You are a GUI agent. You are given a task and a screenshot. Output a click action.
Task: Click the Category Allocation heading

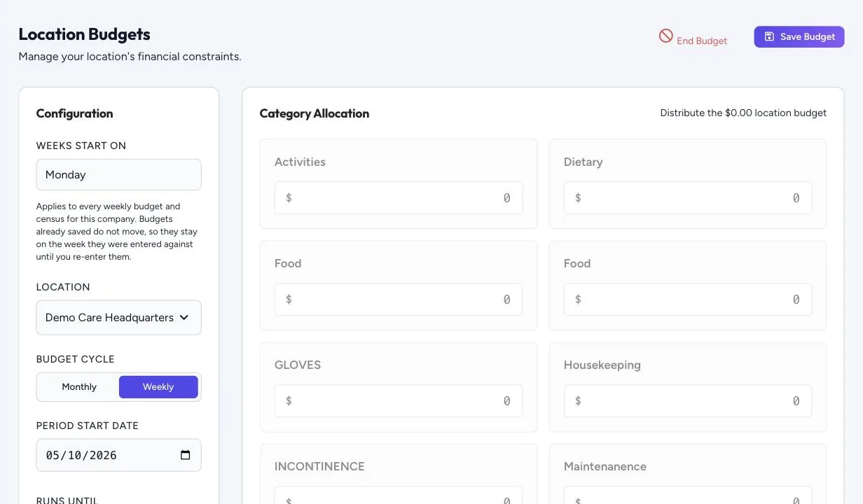(x=314, y=113)
